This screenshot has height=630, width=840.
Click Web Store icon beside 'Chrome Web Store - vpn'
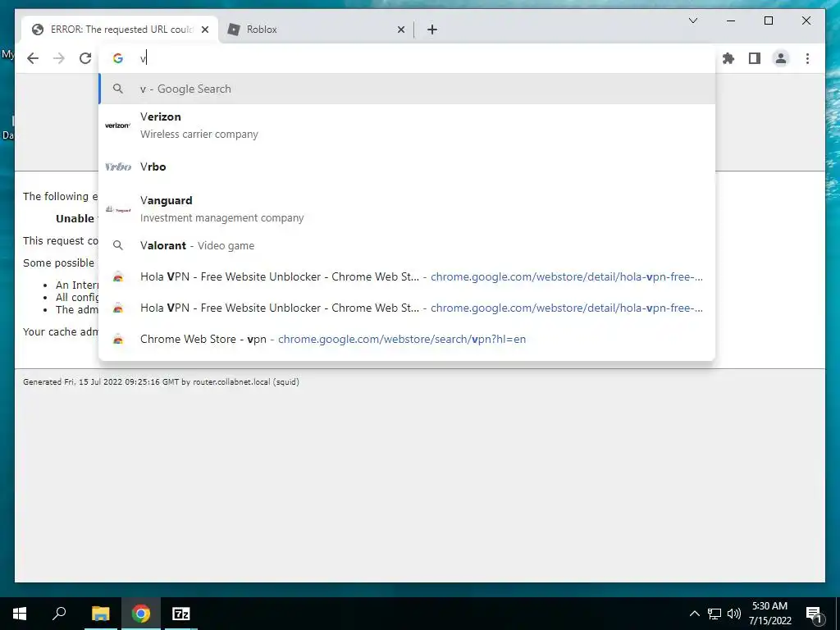(x=118, y=339)
